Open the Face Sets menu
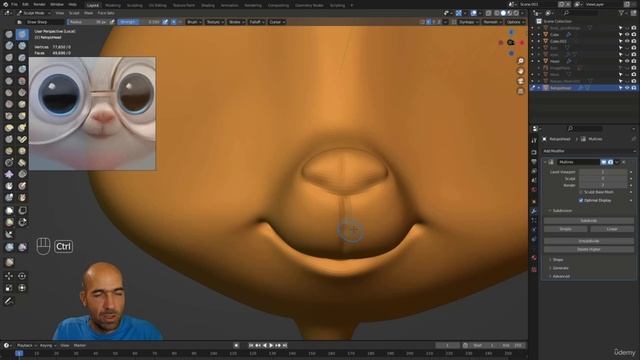Image resolution: width=640 pixels, height=360 pixels. [106, 13]
